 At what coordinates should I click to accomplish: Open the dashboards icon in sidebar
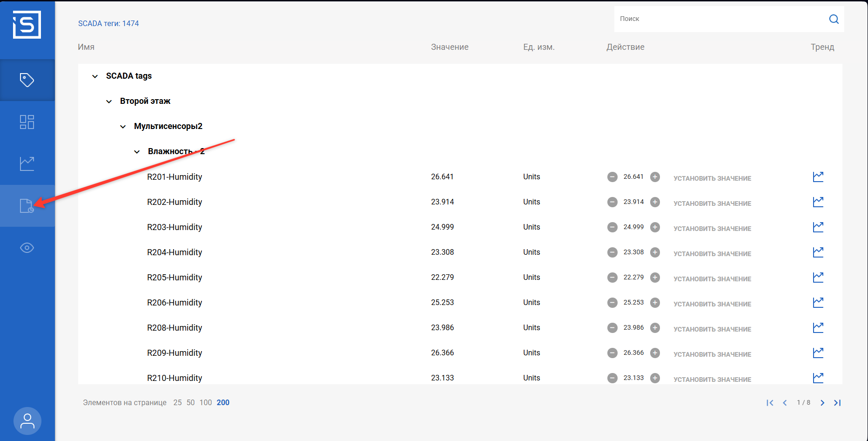pyautogui.click(x=27, y=122)
